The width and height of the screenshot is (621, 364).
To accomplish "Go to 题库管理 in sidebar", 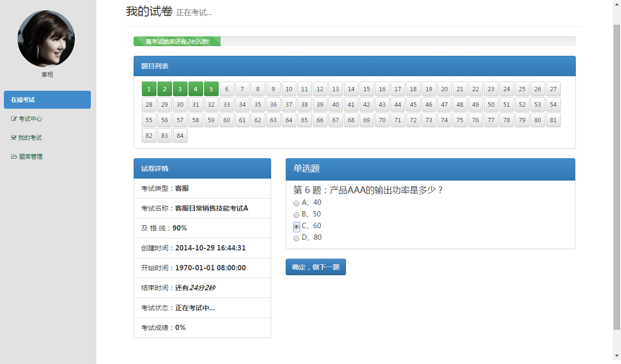I will [x=31, y=157].
